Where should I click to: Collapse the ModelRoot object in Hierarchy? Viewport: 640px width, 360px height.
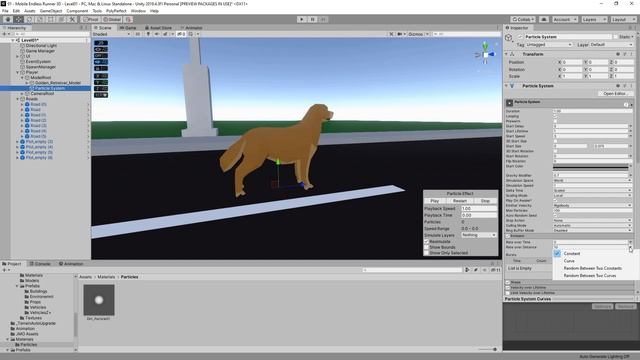[x=22, y=78]
